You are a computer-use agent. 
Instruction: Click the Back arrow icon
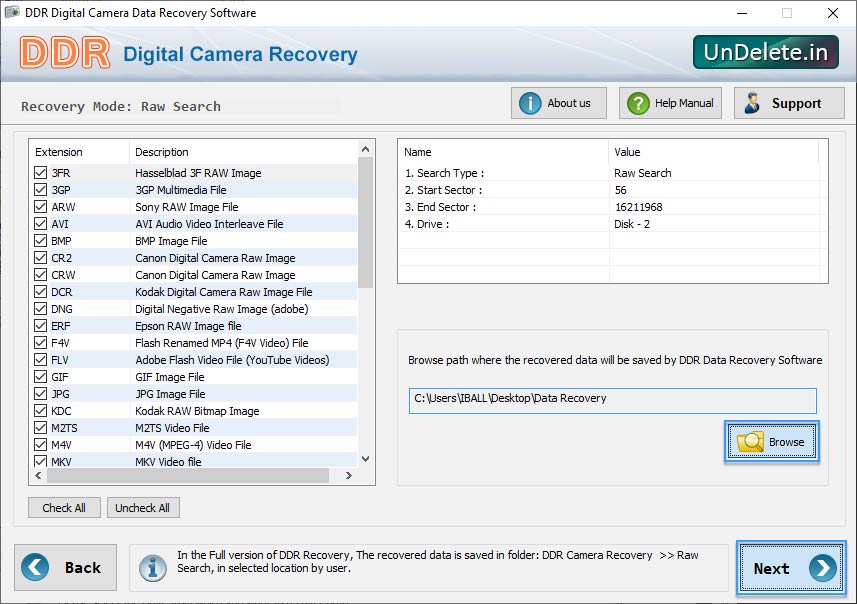(35, 567)
